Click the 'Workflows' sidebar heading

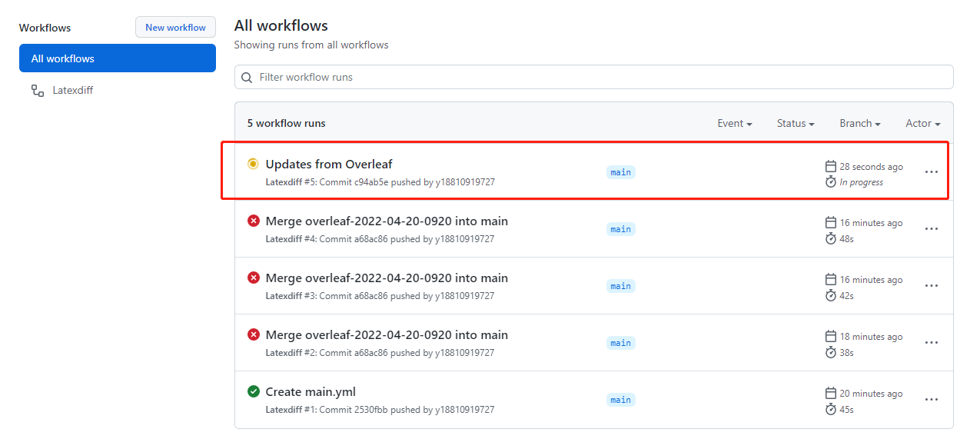45,28
